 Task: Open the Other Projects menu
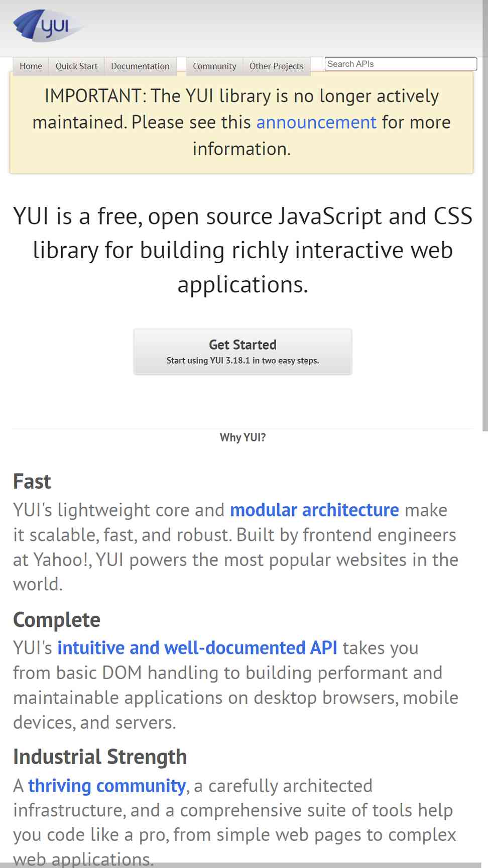[x=277, y=66]
